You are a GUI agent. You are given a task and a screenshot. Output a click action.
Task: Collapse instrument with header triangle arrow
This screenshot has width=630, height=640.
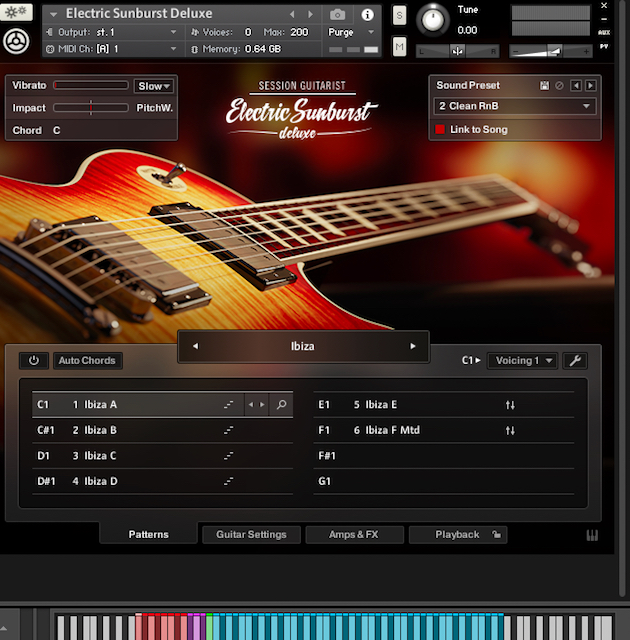(53, 14)
